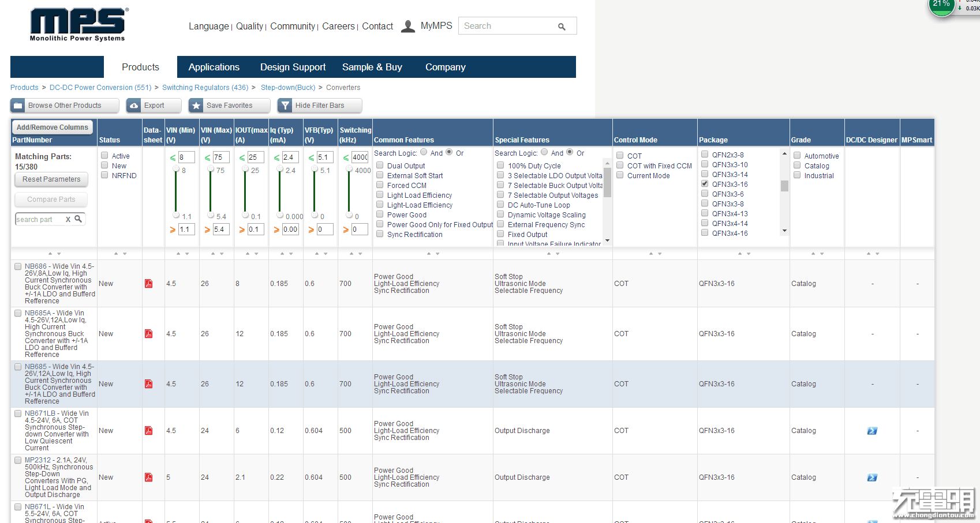
Task: Open the Applications menu
Action: tap(214, 67)
